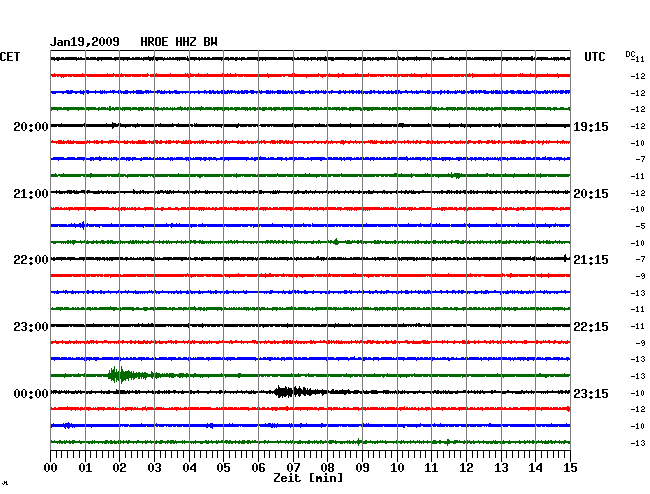Click minute label 11 on the axis
The height and width of the screenshot is (494, 650).
[431, 468]
